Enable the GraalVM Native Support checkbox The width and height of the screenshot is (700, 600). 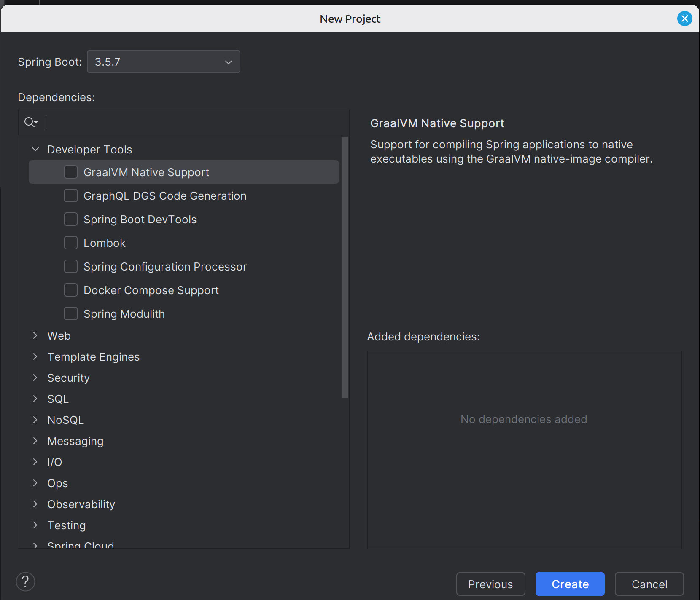point(71,172)
